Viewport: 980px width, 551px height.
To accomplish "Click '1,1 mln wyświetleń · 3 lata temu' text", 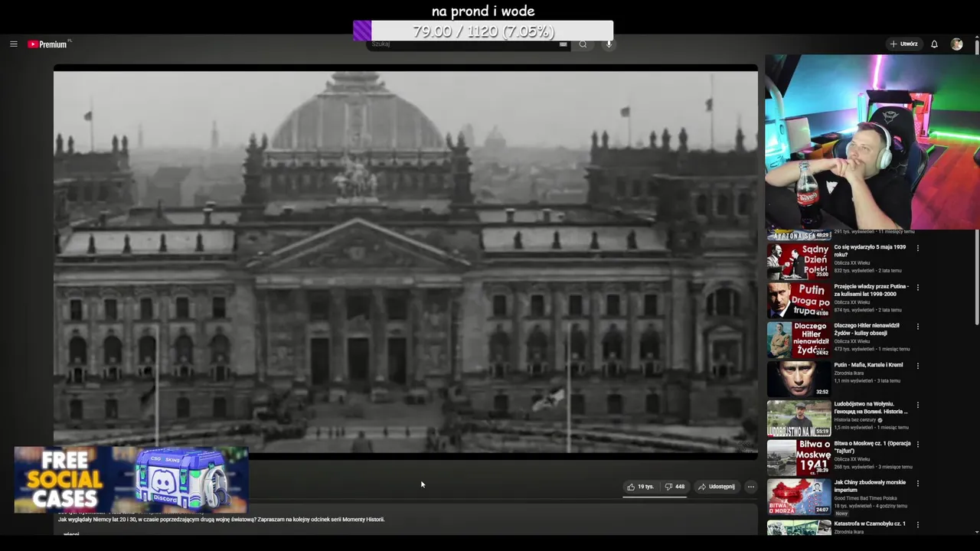I will coord(867,381).
